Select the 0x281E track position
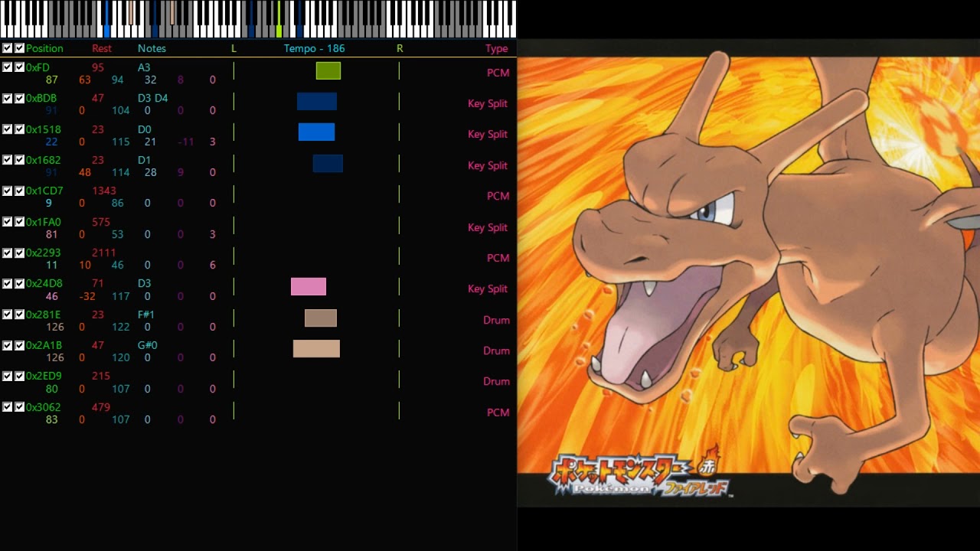Image resolution: width=980 pixels, height=551 pixels. click(44, 315)
